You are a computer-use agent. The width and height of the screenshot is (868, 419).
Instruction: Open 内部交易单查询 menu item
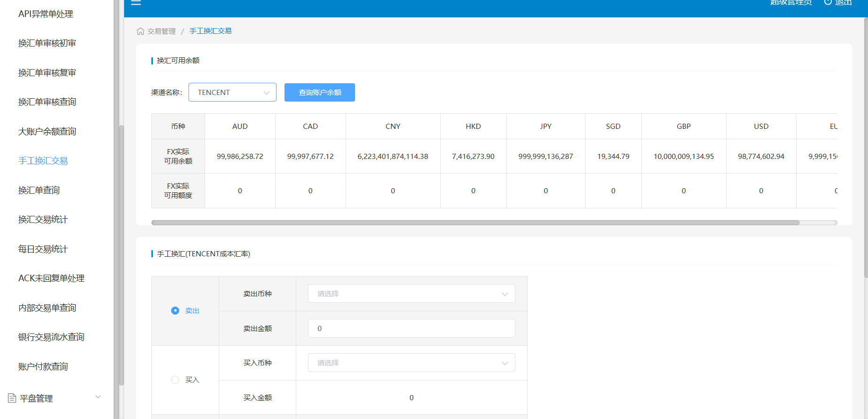pos(47,308)
